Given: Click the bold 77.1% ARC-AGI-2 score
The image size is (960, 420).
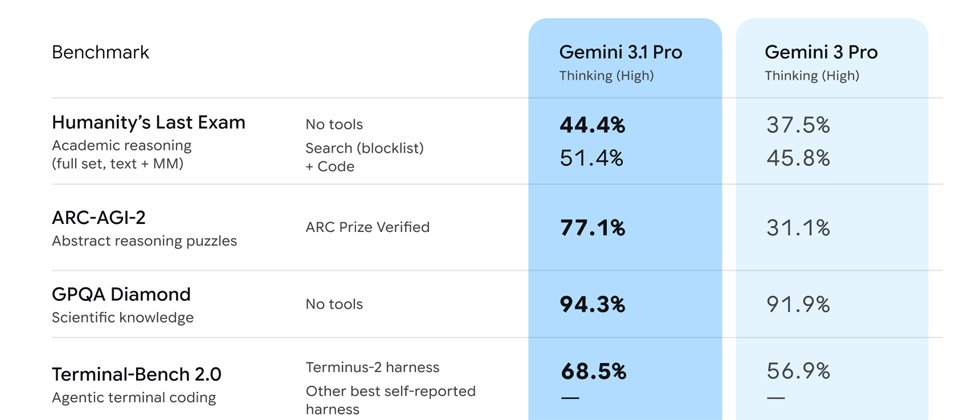Looking at the screenshot, I should [x=592, y=228].
